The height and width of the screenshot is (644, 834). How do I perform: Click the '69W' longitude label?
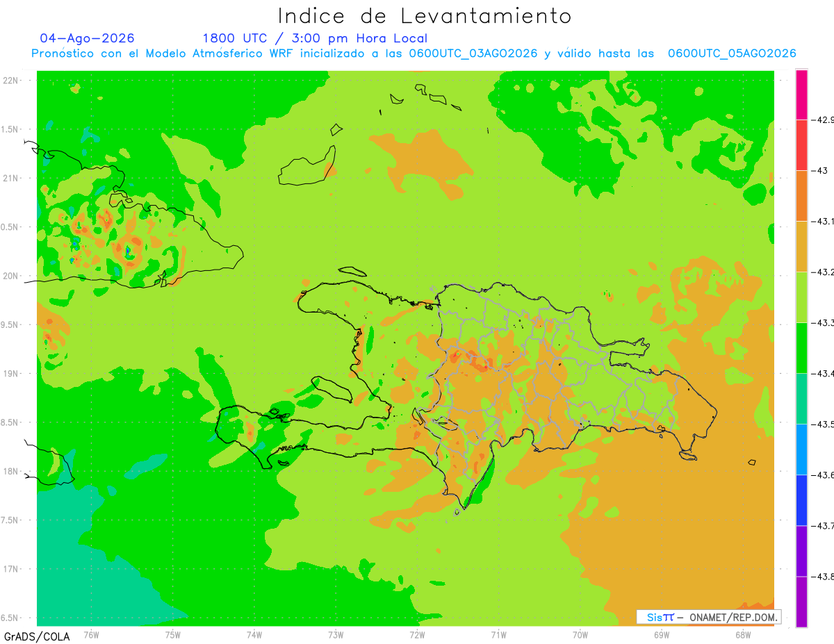coord(662,634)
